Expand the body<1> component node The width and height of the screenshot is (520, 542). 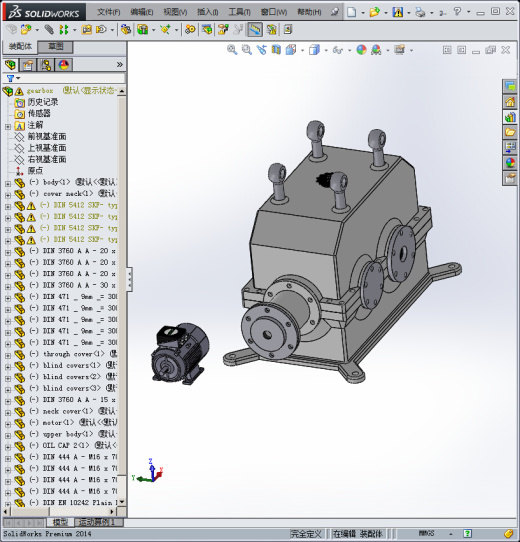pyautogui.click(x=8, y=183)
